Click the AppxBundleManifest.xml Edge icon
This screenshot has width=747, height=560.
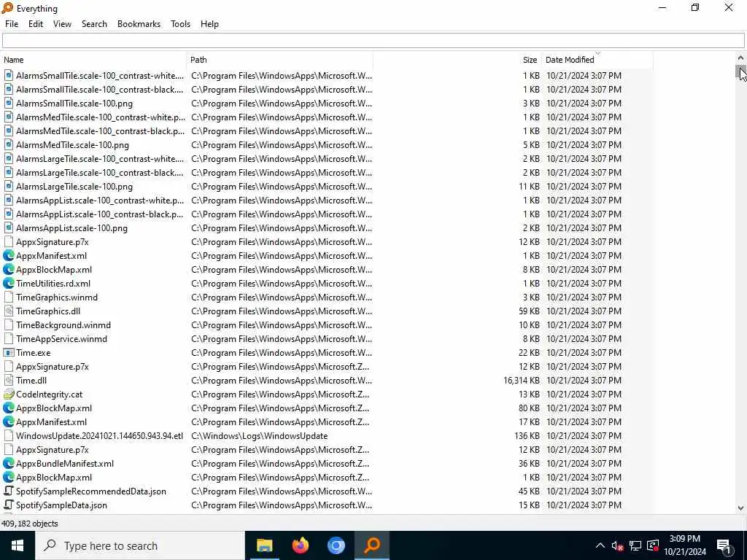pos(8,463)
